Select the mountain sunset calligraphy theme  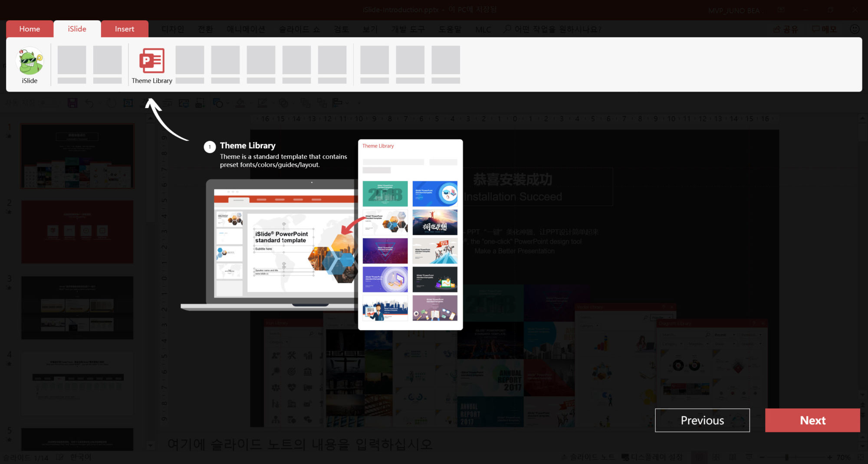click(435, 222)
